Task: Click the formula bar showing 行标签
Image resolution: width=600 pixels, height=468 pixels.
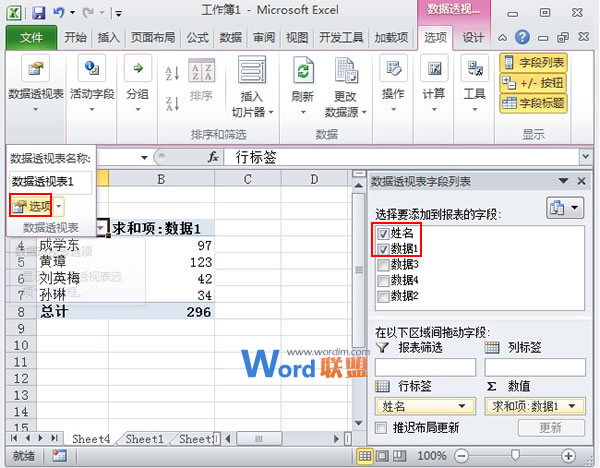Action: click(x=401, y=157)
